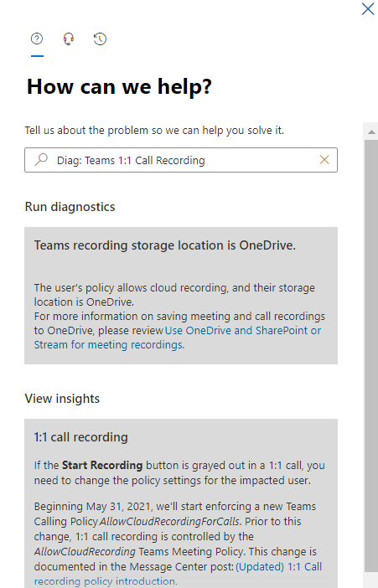This screenshot has width=378, height=588.
Task: Click the scrollbar up arrow
Action: pyautogui.click(x=371, y=132)
